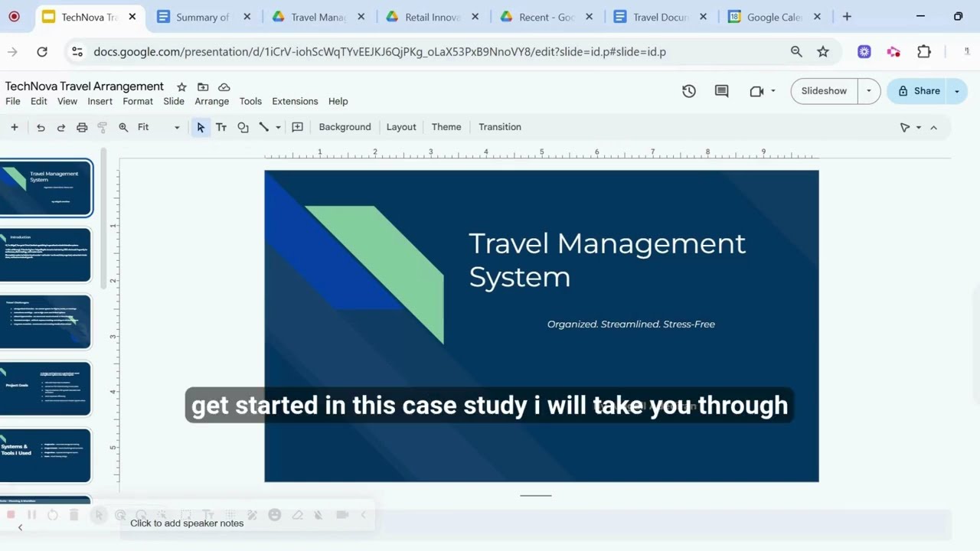This screenshot has width=980, height=551.
Task: Close the Travel Documents tab
Action: click(703, 17)
